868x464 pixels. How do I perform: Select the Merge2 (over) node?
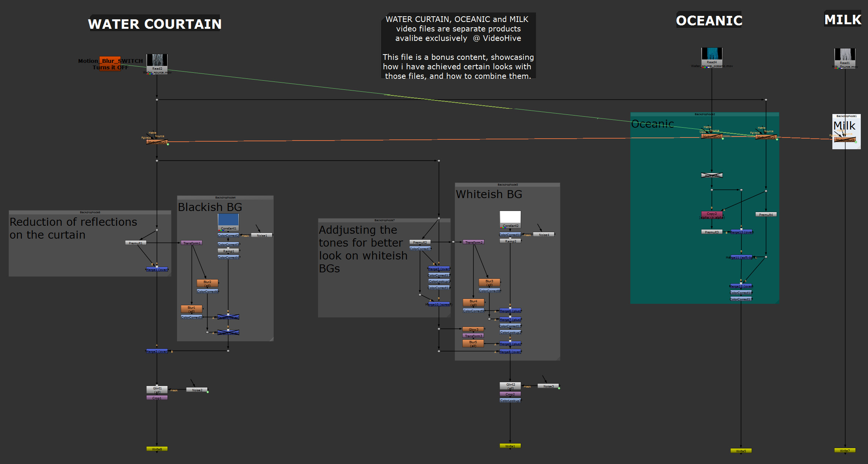click(x=157, y=352)
